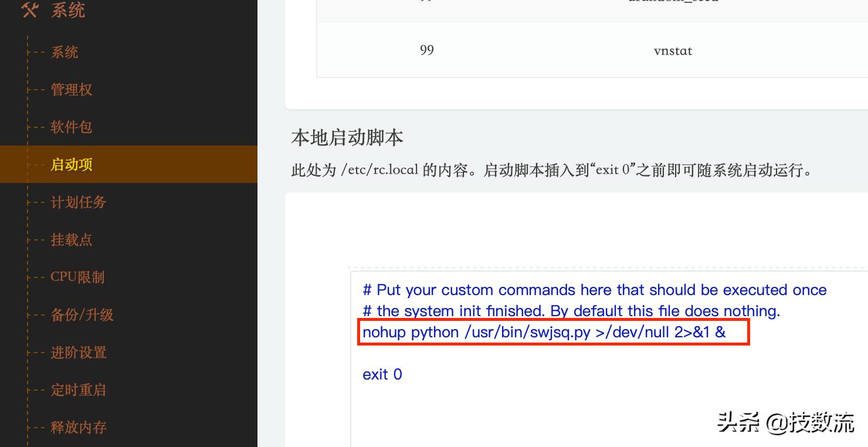Select 定时重启 menu item
Viewport: 868px width, 447px height.
click(79, 390)
